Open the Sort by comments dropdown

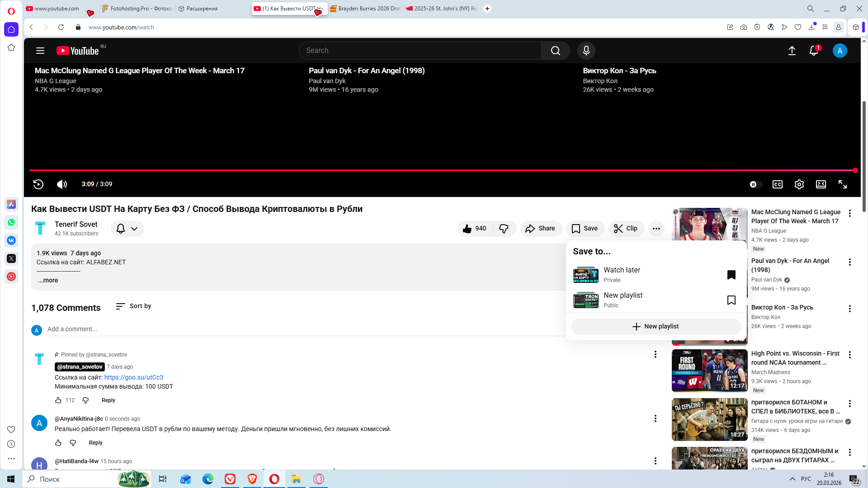(133, 306)
